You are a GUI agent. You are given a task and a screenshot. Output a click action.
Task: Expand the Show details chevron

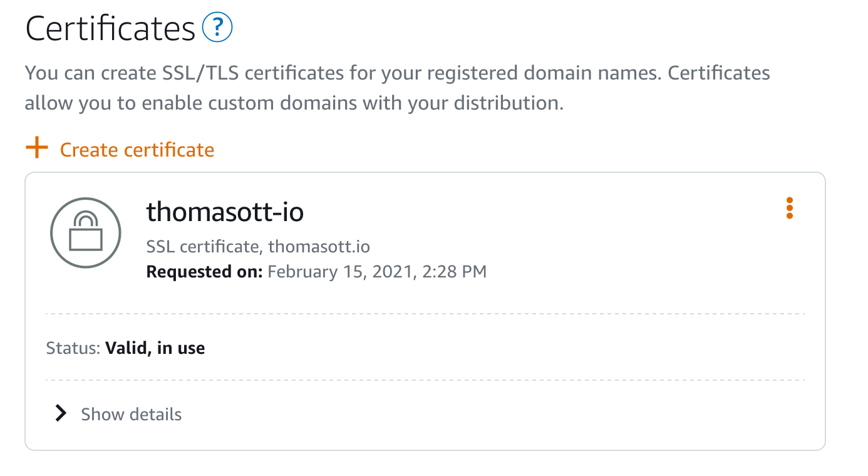[x=61, y=413]
